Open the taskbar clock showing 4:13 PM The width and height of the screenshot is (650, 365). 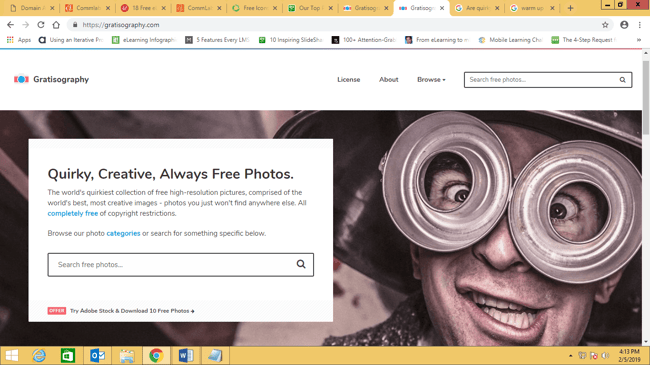629,355
